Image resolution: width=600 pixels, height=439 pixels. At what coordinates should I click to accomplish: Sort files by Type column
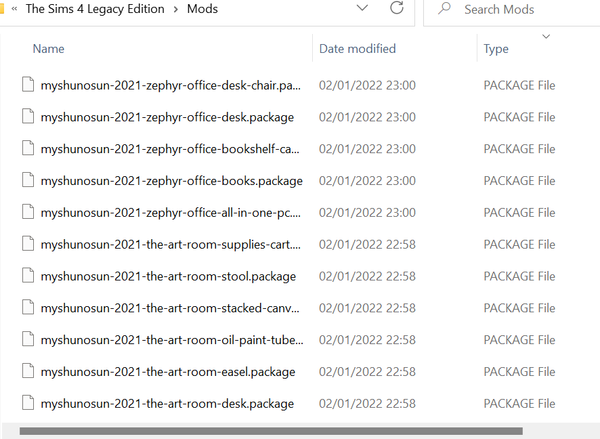point(496,49)
